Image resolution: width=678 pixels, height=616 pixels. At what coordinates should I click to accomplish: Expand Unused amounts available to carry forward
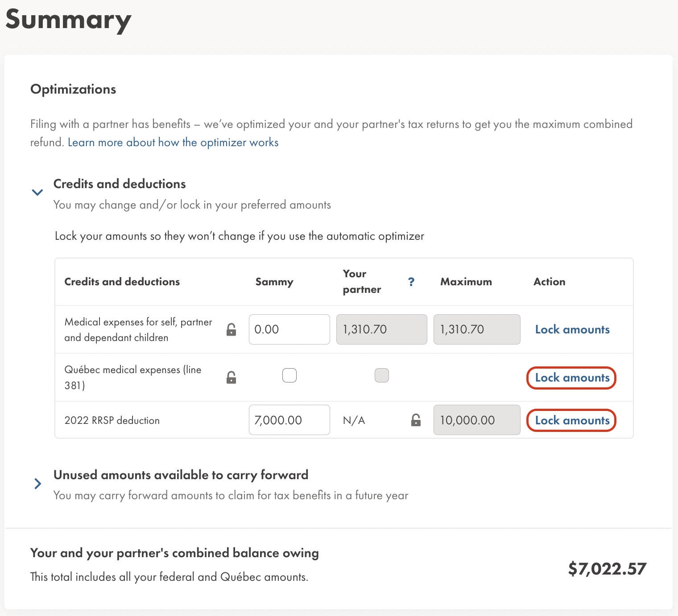[x=38, y=484]
